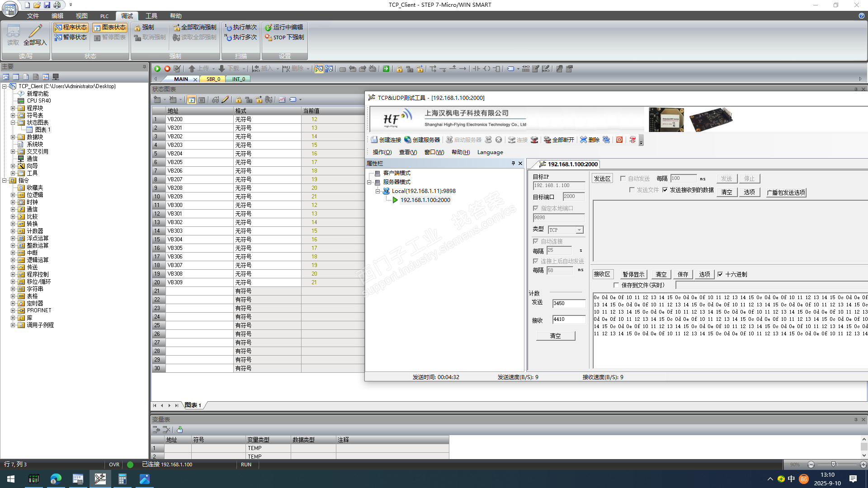868x488 pixels.
Task: Click 清空 button under the counters
Action: coord(555,336)
